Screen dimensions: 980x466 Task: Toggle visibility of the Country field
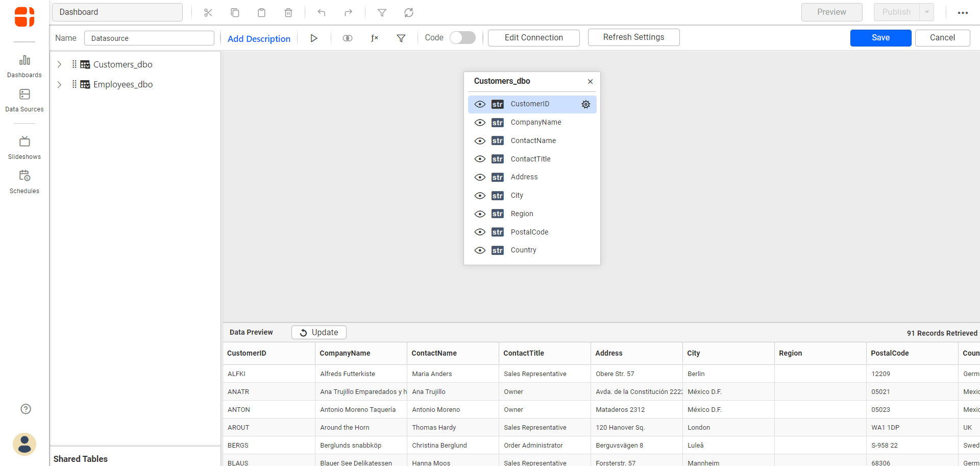click(x=480, y=250)
